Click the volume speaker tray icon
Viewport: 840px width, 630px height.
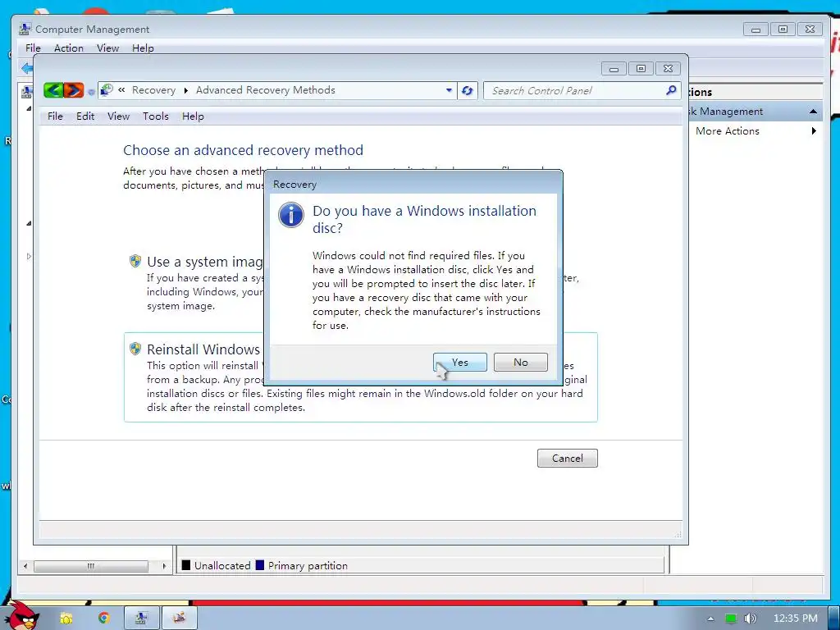tap(750, 619)
